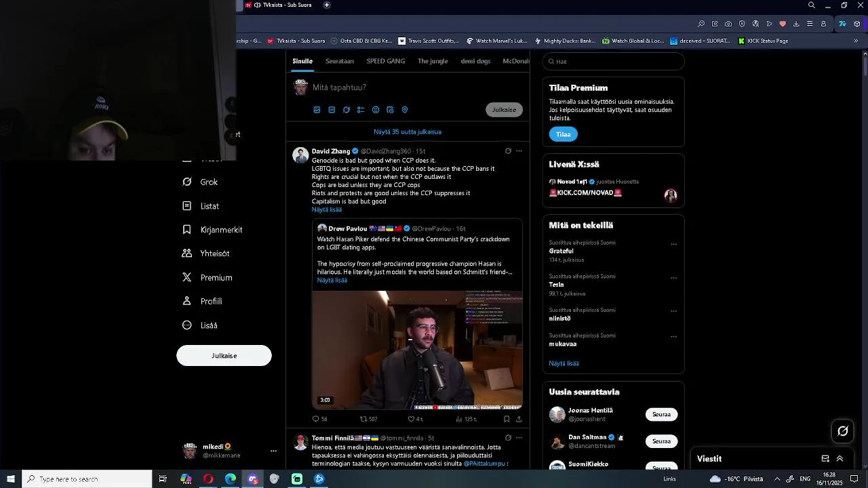868x488 pixels.
Task: Bookmark David Zhang's post
Action: click(x=507, y=419)
